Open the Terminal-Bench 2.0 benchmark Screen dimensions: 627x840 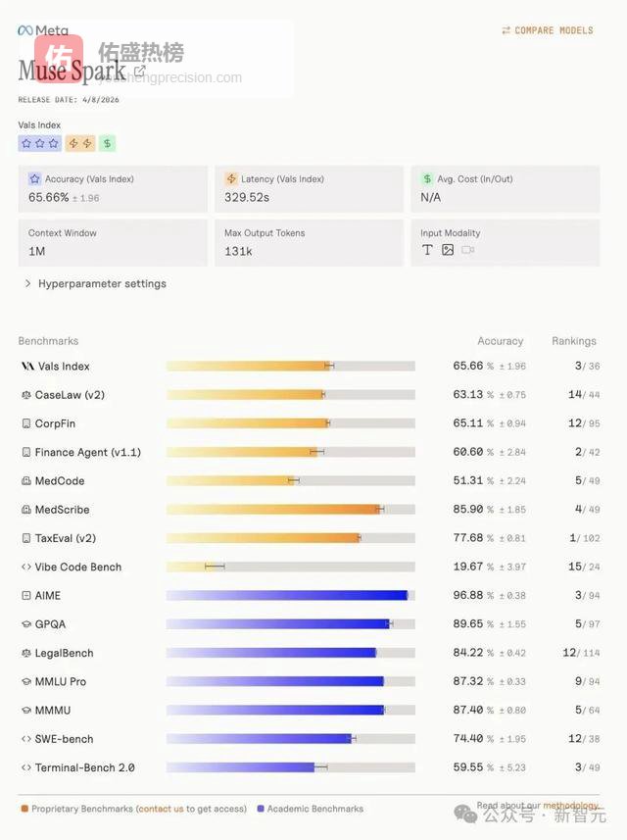84,767
